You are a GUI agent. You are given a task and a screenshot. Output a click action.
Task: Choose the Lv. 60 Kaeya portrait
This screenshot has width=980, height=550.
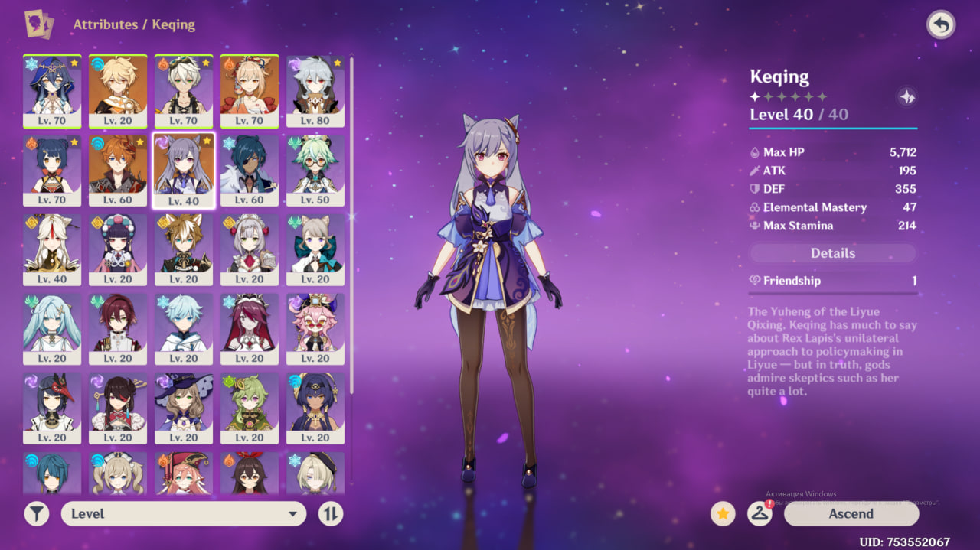(250, 170)
